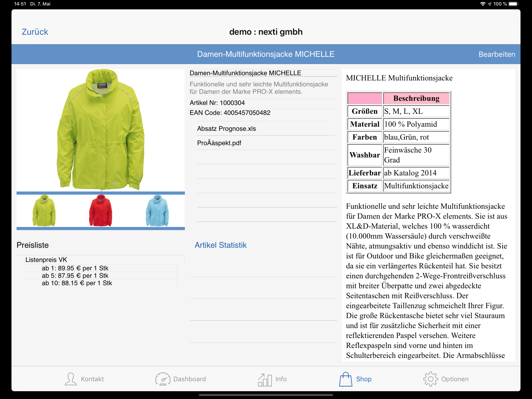Check the battery status icon
Screen dimensions: 532x399
coord(514,4)
